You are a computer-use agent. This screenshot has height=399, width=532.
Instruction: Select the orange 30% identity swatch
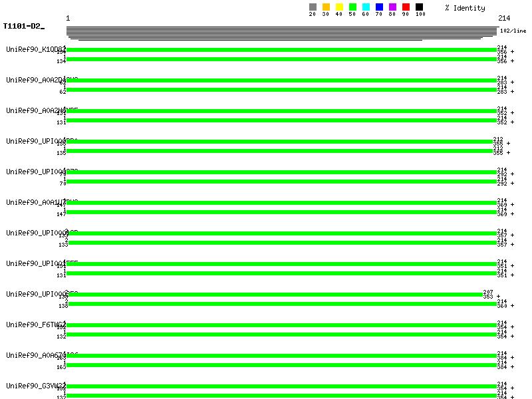[326, 7]
